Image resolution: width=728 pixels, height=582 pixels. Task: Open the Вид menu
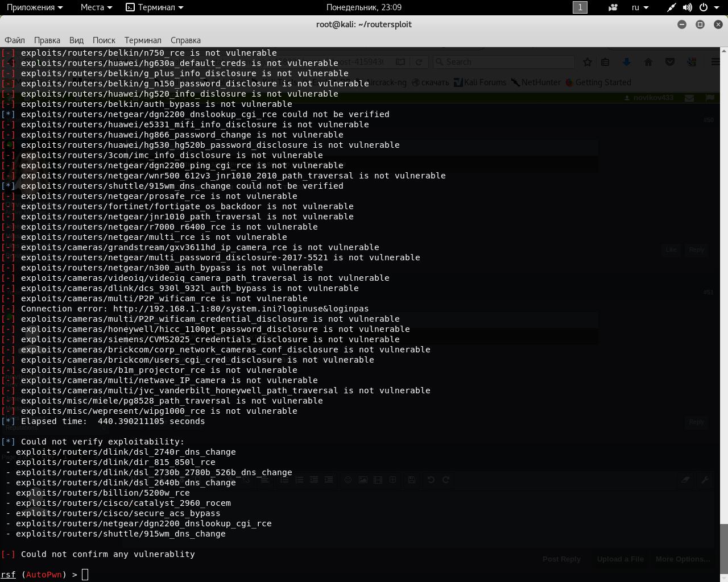[x=76, y=40]
